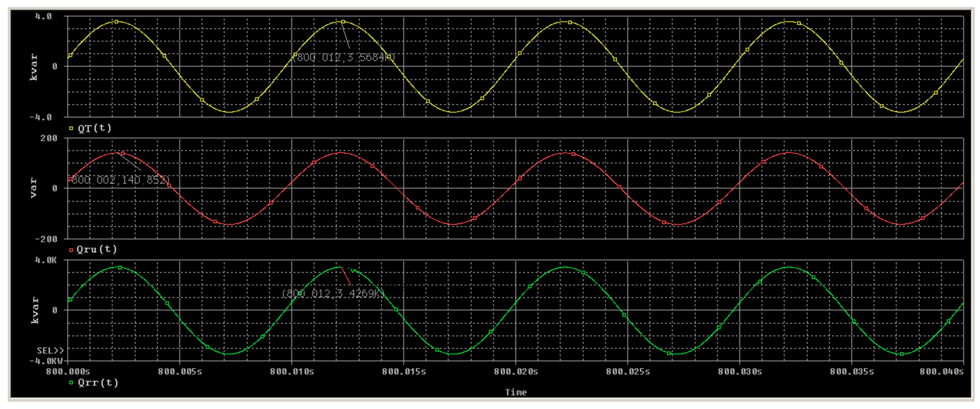The height and width of the screenshot is (409, 980).
Task: Click the 200 y-axis value on middle plot
Action: click(49, 138)
